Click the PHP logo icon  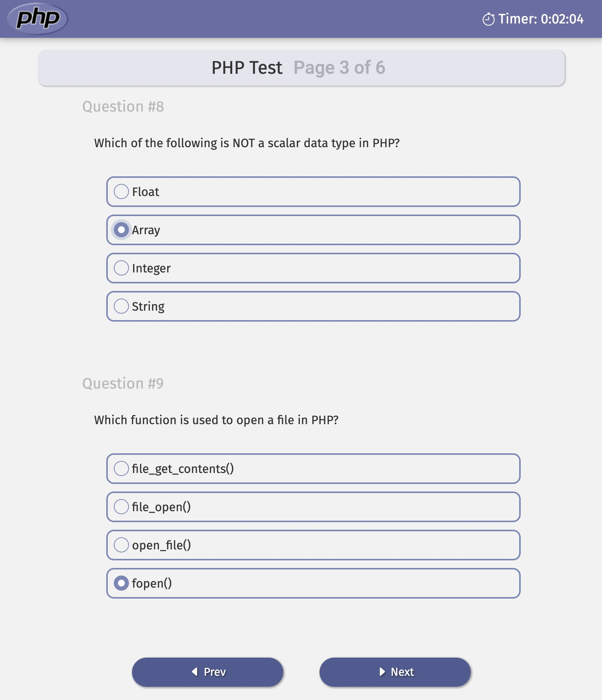coord(38,19)
